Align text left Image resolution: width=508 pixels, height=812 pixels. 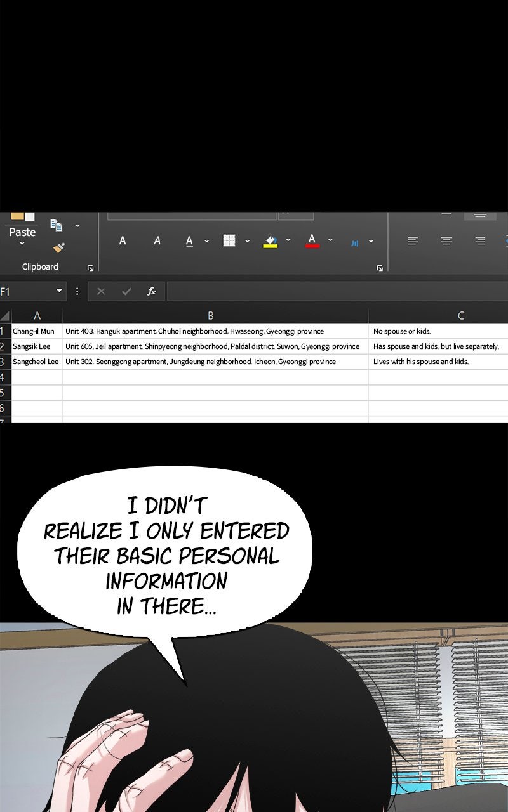click(413, 240)
